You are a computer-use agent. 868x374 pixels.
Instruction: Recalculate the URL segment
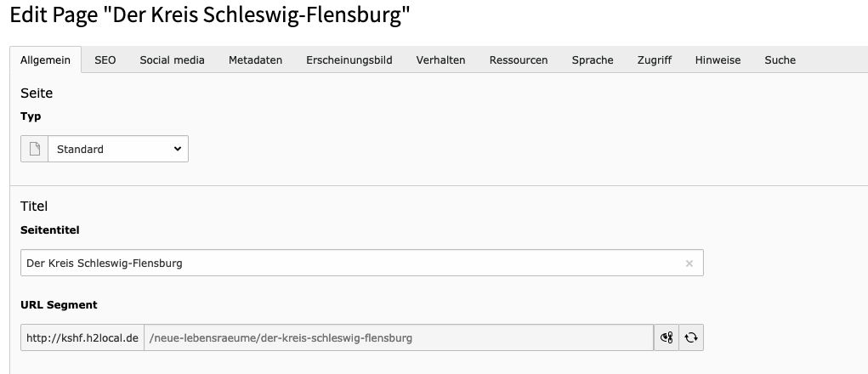pyautogui.click(x=691, y=338)
